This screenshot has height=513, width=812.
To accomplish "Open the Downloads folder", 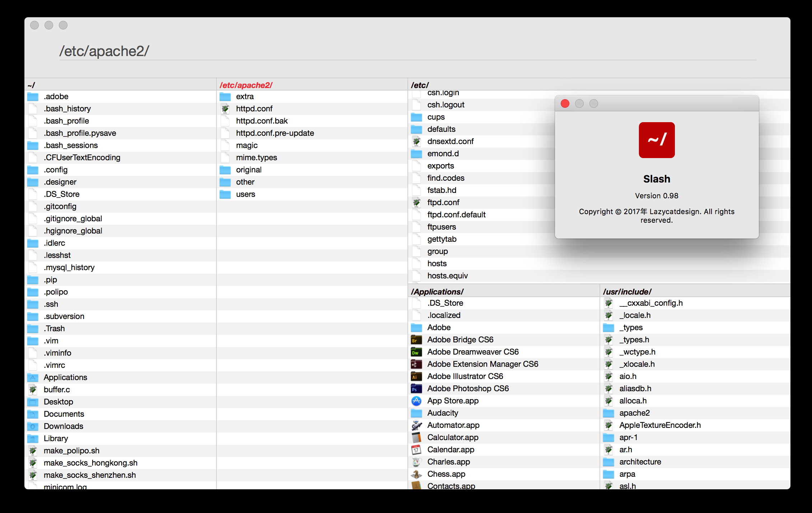I will [x=63, y=426].
